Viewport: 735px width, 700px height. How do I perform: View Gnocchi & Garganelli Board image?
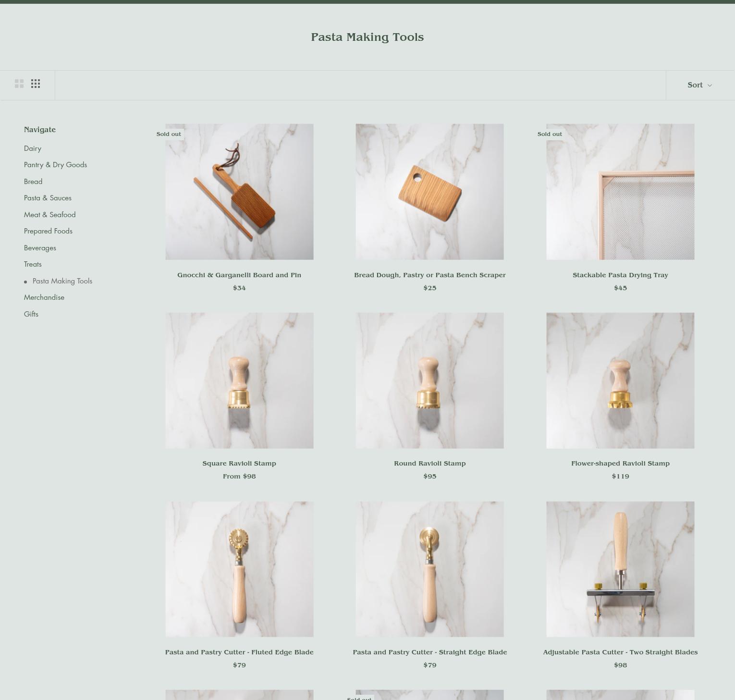click(x=239, y=192)
